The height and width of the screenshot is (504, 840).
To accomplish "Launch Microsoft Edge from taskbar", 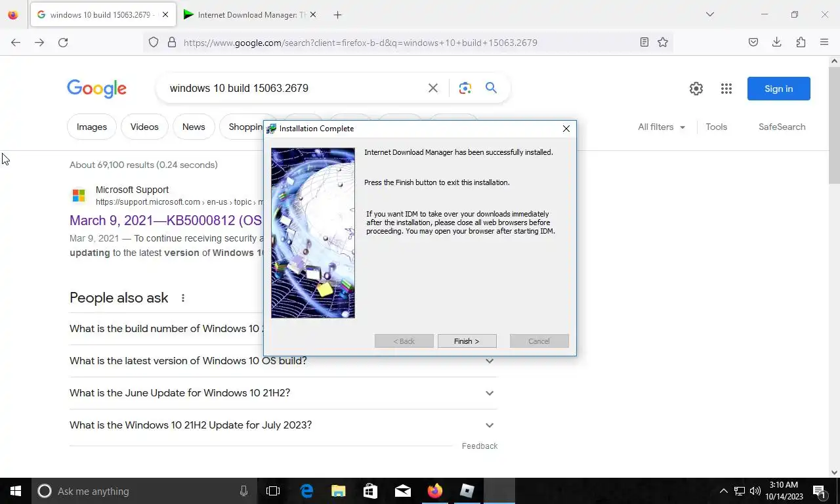I will pyautogui.click(x=306, y=491).
